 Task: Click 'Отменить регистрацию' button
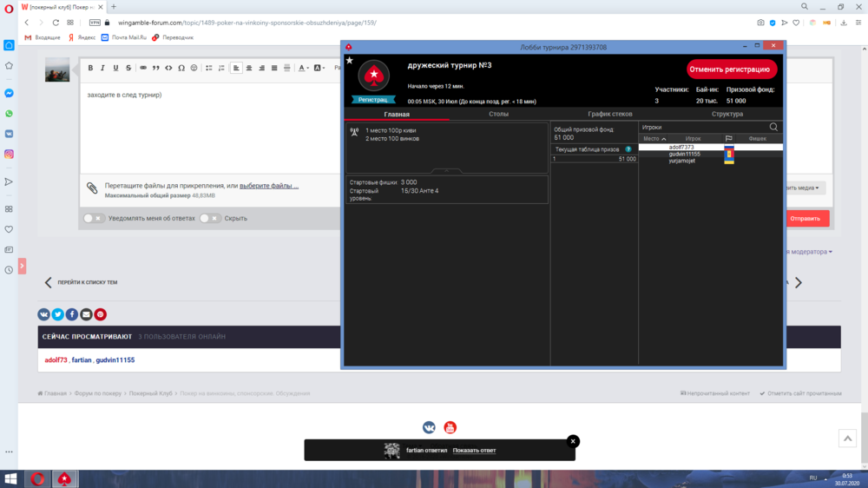(730, 69)
